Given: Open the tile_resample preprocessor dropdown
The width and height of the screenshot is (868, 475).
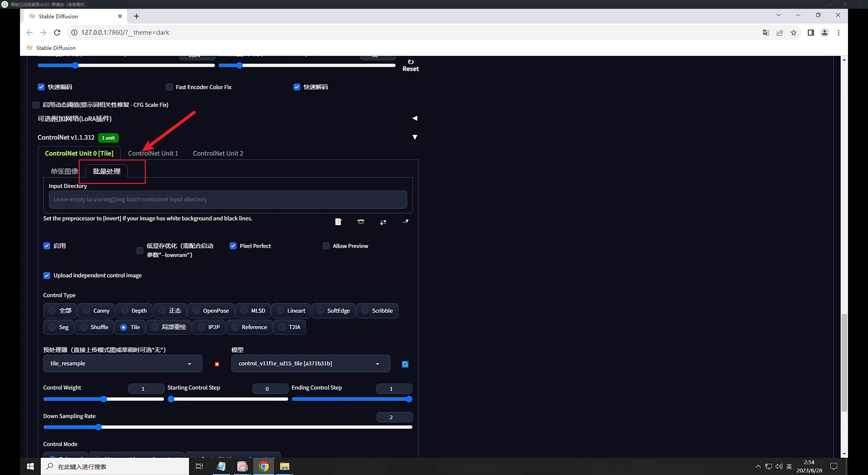Looking at the screenshot, I should point(122,363).
